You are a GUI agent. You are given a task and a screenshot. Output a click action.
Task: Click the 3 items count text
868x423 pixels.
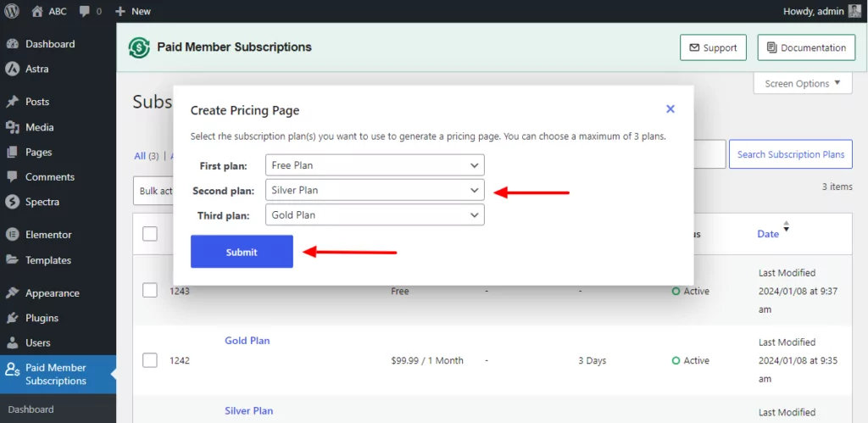[837, 186]
